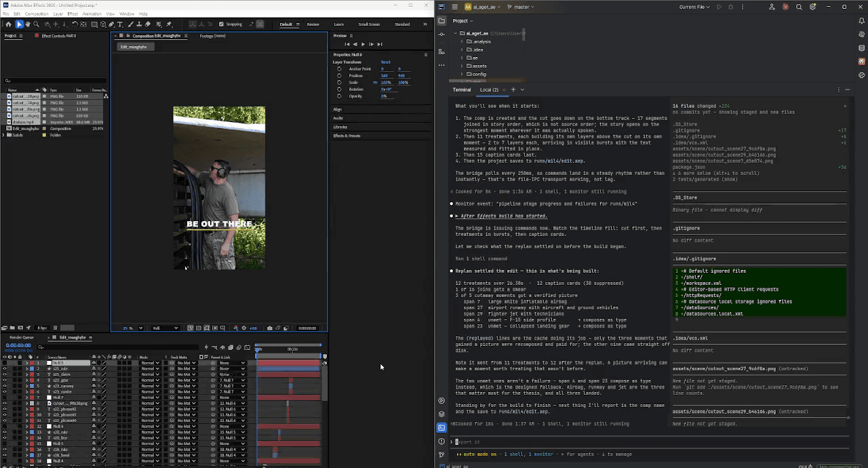
Task: Open IDE settings gear icon
Action: tap(812, 7)
